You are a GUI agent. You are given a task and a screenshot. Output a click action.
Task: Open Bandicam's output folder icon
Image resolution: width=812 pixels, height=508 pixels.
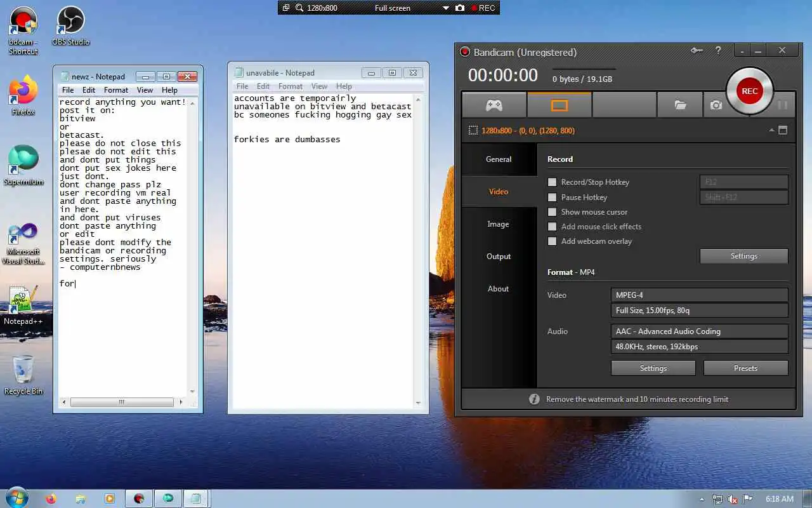click(x=680, y=105)
